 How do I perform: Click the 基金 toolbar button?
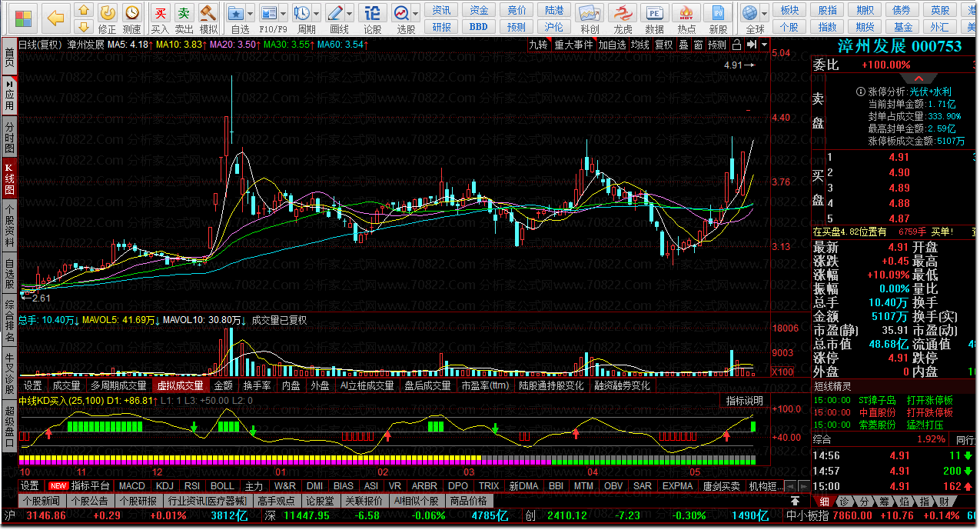click(x=903, y=26)
